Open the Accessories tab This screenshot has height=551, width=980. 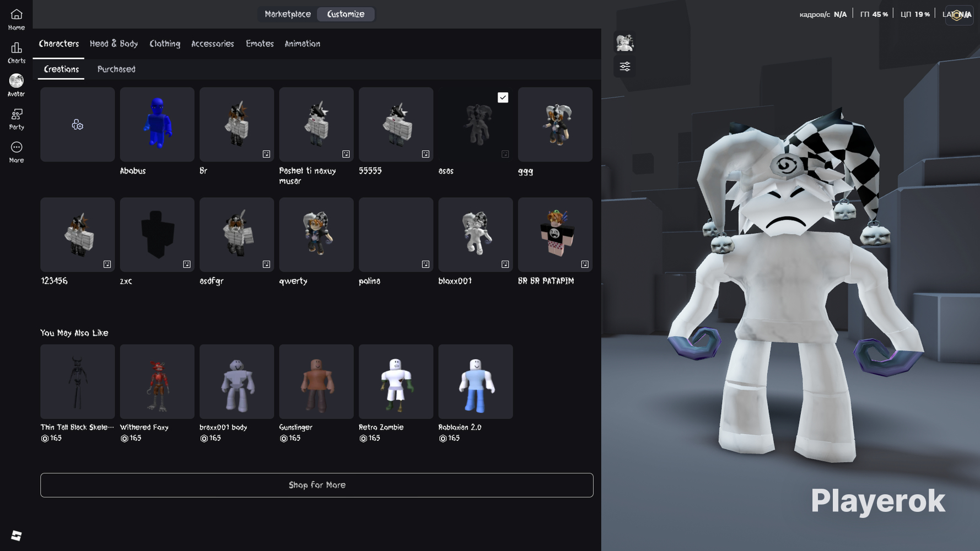point(213,44)
